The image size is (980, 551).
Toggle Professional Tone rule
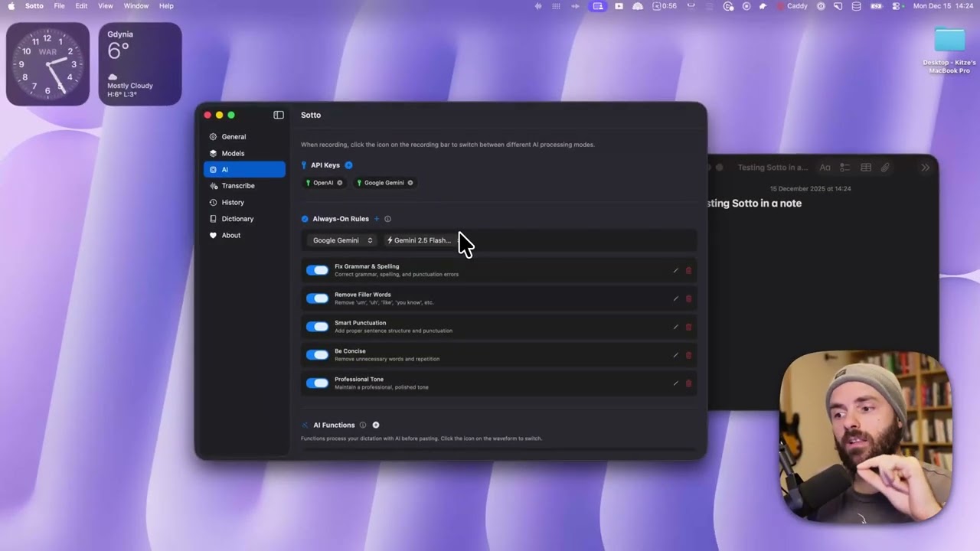click(317, 383)
